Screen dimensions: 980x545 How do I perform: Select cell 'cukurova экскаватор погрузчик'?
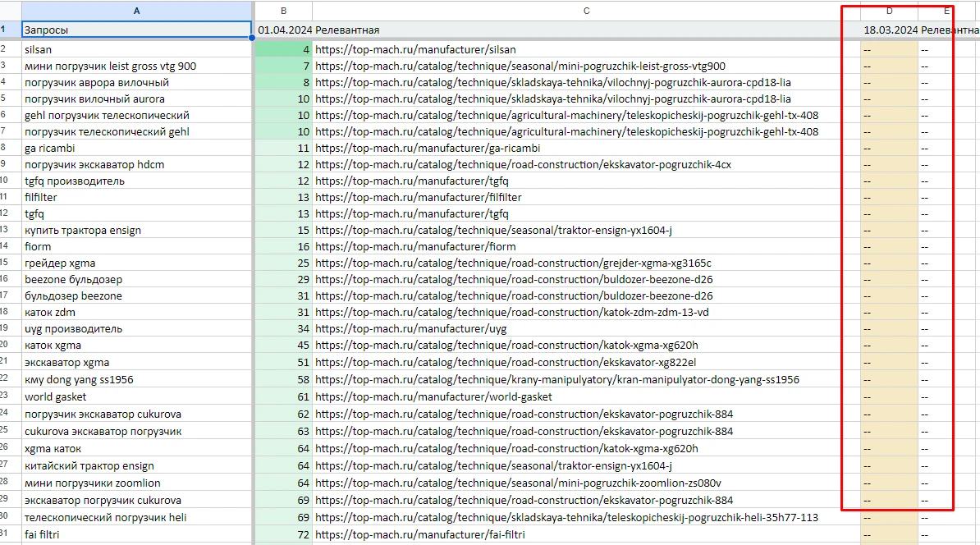pos(136,431)
